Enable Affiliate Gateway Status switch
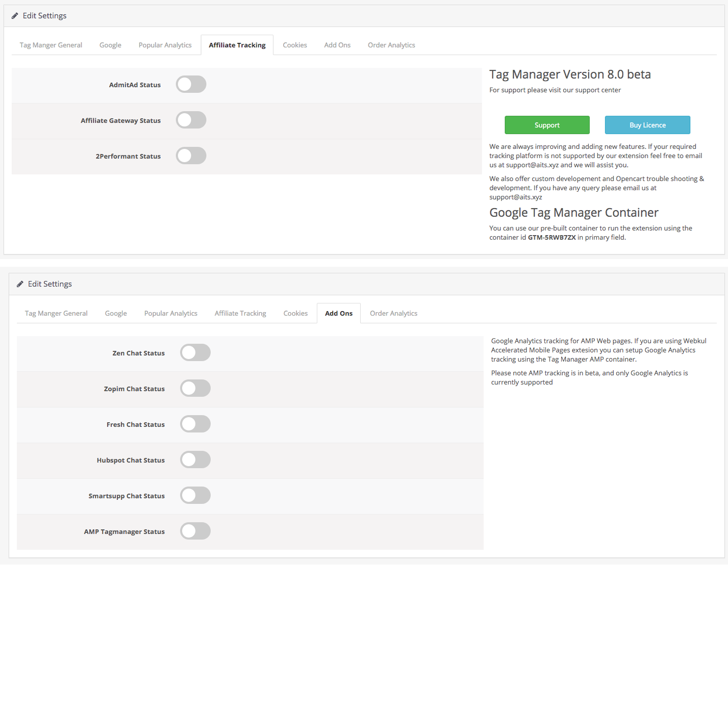 191,120
